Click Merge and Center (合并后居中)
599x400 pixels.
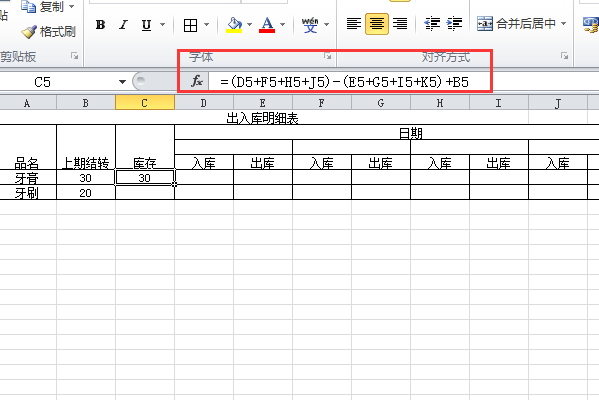pos(516,24)
